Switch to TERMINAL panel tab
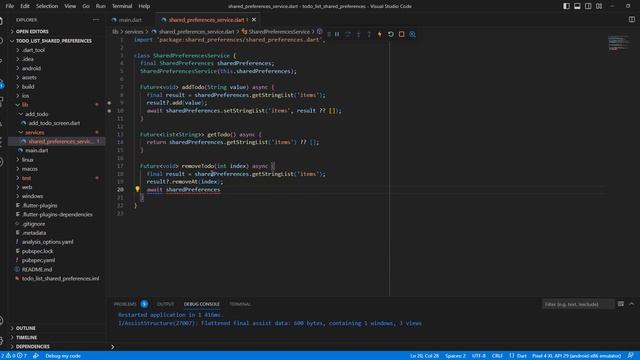 [240, 304]
